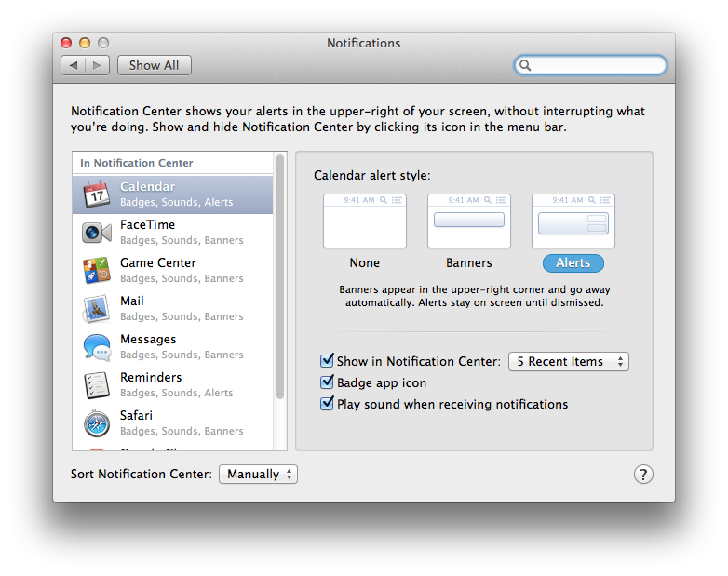Uncheck Show in Notification Center
728x576 pixels.
(327, 360)
